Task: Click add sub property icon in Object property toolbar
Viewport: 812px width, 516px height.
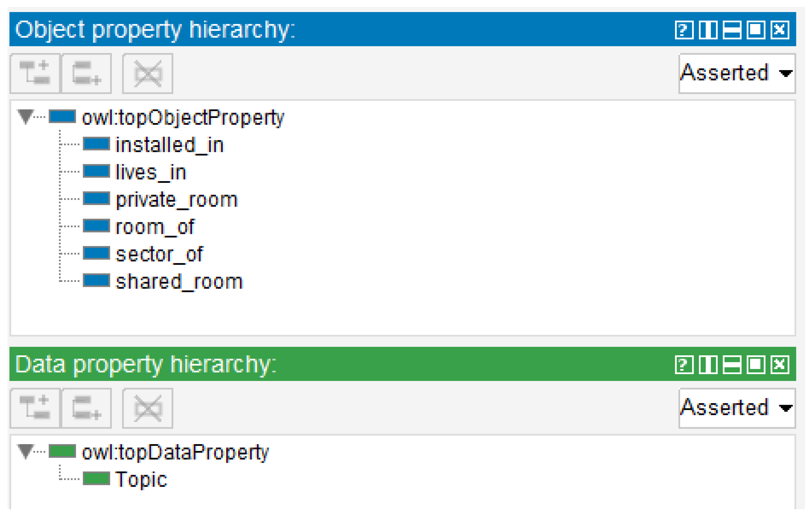Action: point(35,73)
